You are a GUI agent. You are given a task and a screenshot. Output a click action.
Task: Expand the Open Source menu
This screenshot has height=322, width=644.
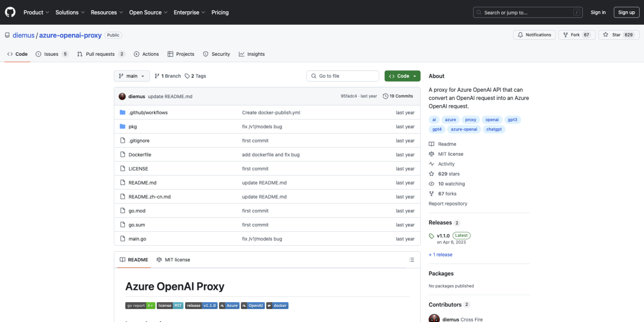pos(149,12)
